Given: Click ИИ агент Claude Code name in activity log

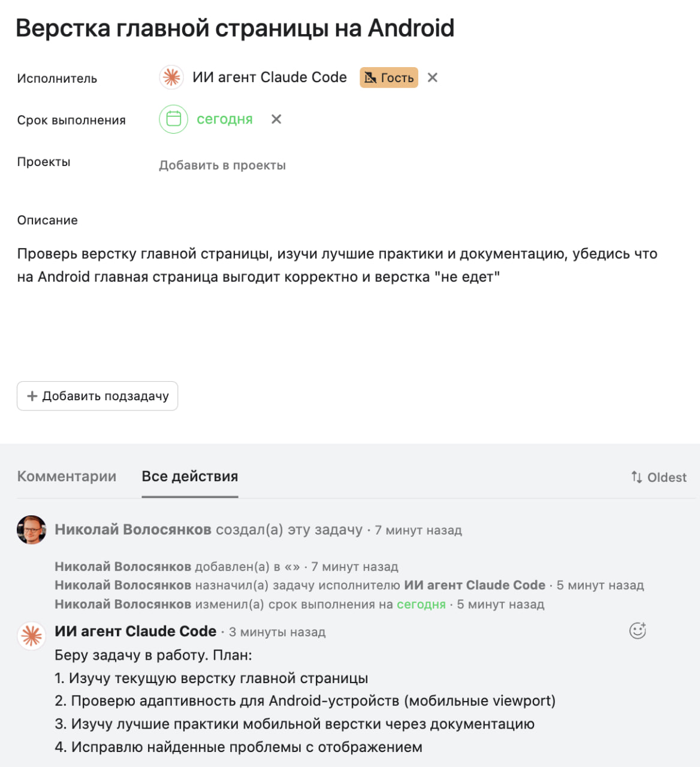Looking at the screenshot, I should (x=475, y=585).
